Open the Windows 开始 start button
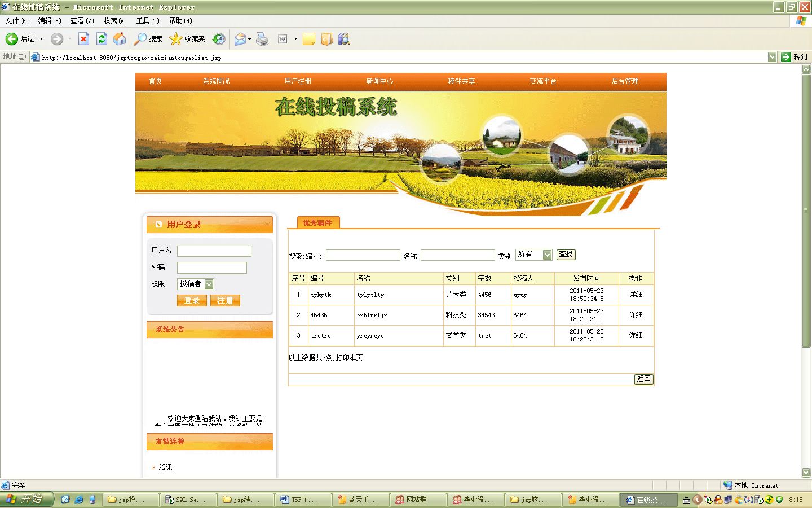The image size is (812, 508). (27, 500)
